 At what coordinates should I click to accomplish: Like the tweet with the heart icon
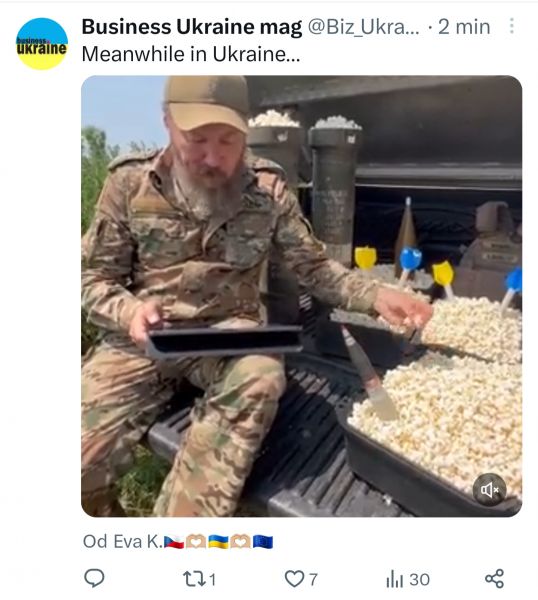click(294, 579)
